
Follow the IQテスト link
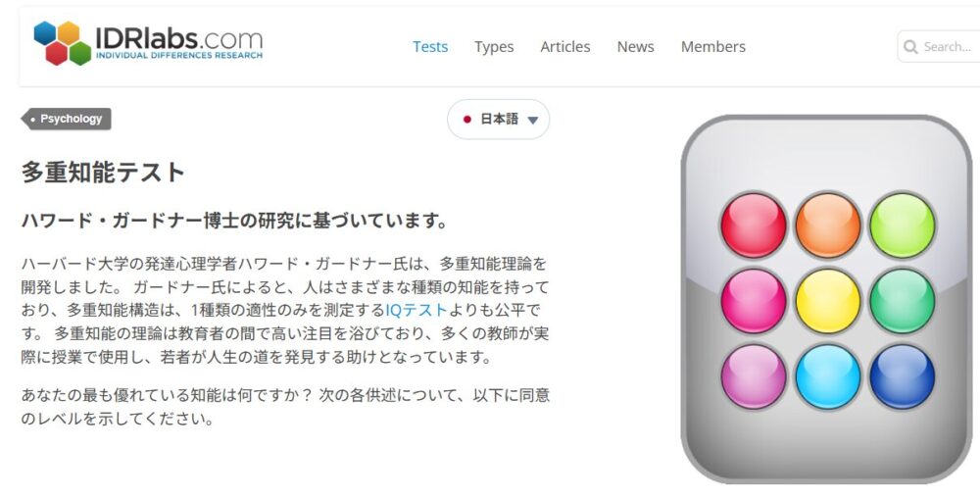416,310
